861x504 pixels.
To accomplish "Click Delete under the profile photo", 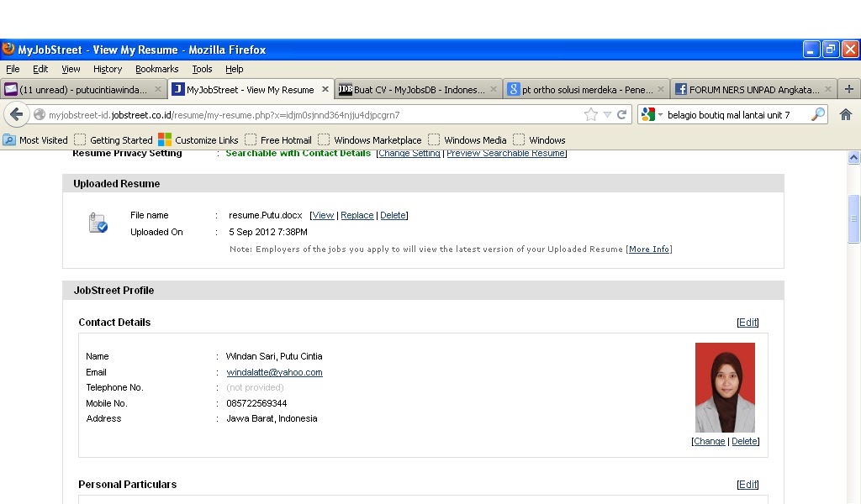I will tap(744, 441).
